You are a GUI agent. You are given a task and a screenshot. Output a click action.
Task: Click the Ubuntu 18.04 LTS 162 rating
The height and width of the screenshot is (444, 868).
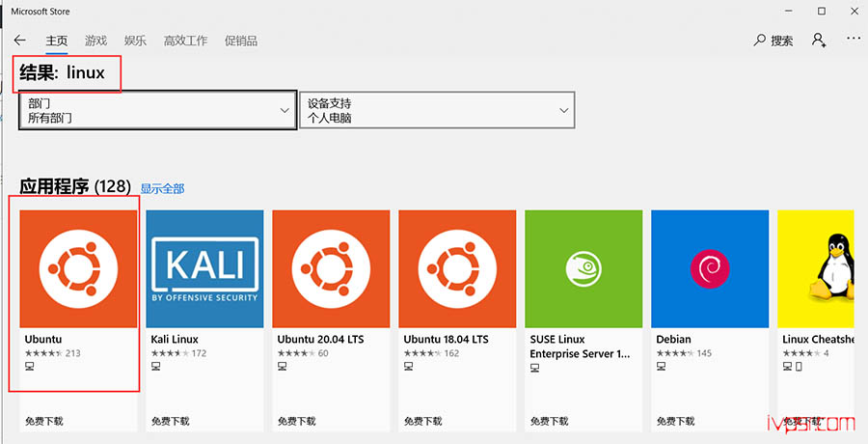(431, 353)
